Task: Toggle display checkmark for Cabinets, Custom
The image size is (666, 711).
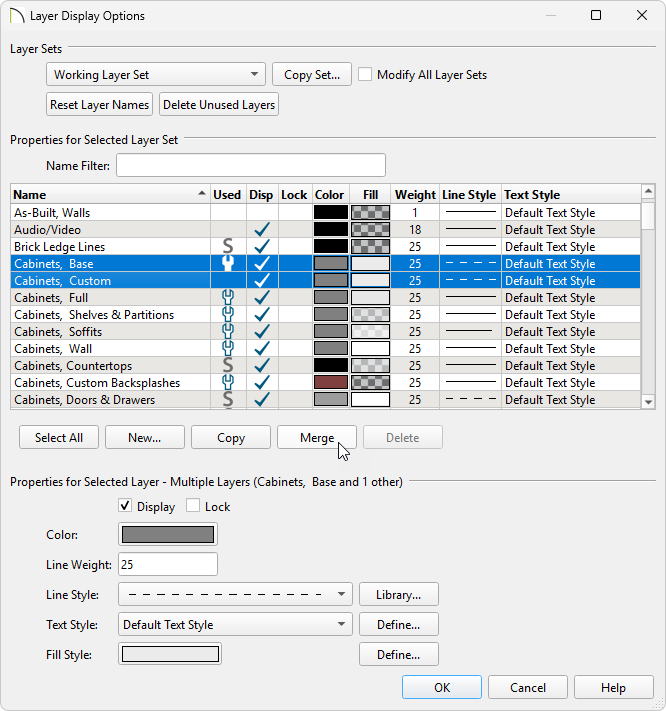Action: 262,281
